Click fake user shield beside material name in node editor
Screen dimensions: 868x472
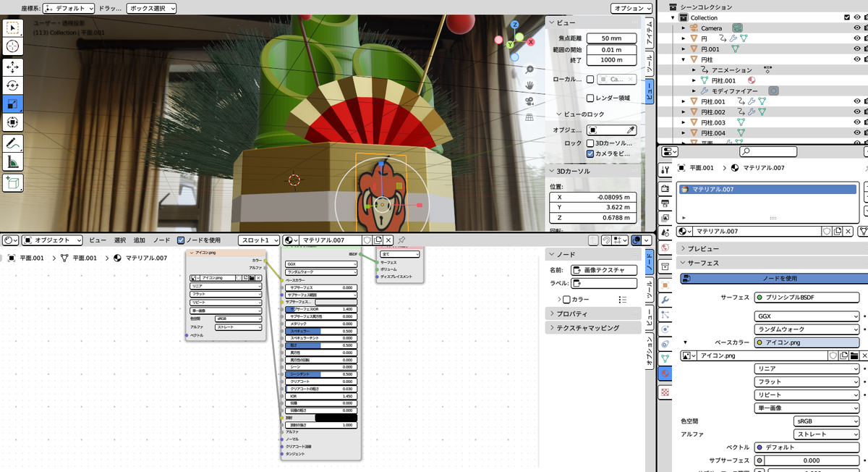[x=367, y=240]
